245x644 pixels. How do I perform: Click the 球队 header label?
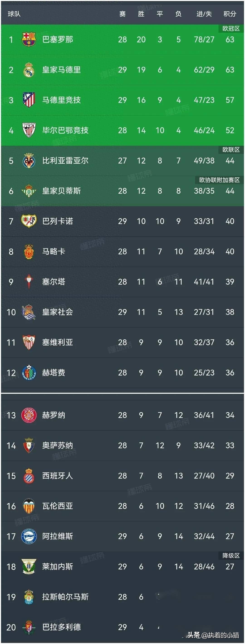[x=14, y=14]
